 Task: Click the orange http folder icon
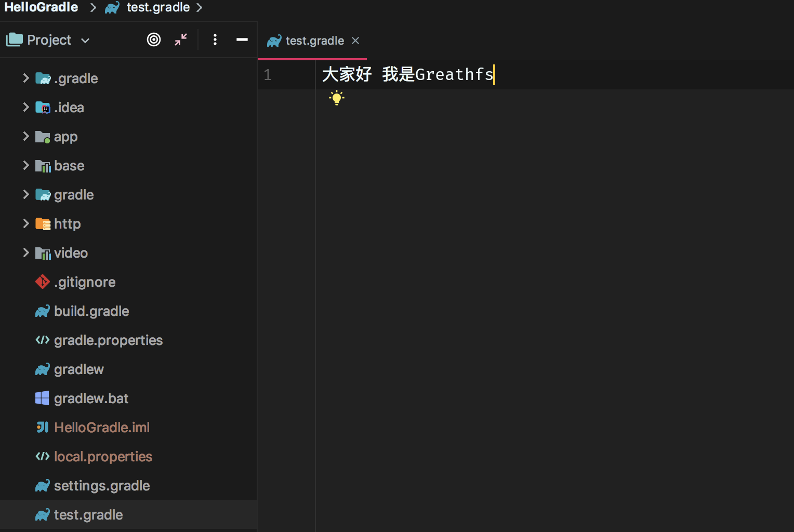pos(43,224)
